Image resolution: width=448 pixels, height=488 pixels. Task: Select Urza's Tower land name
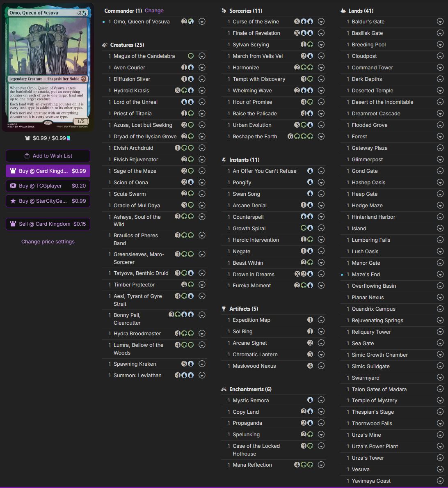point(368,458)
